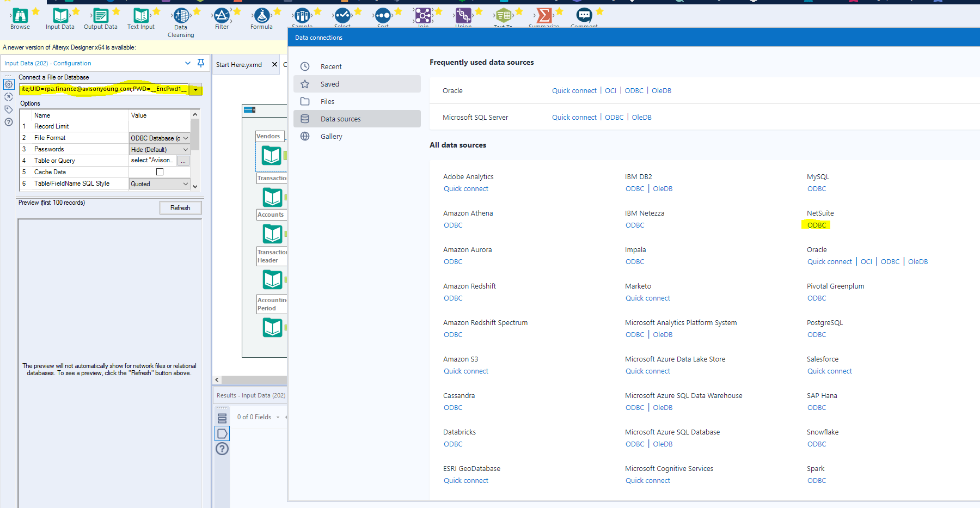Collapse the tool container on canvas
The image size is (980, 508).
250,110
